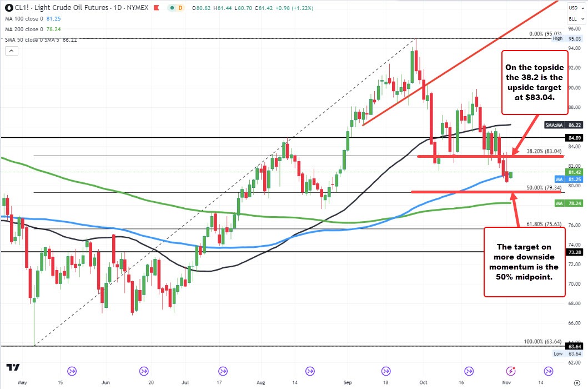This screenshot has height=389, width=588.
Task: Click the black 84.89 horizontal line label
Action: click(575, 138)
